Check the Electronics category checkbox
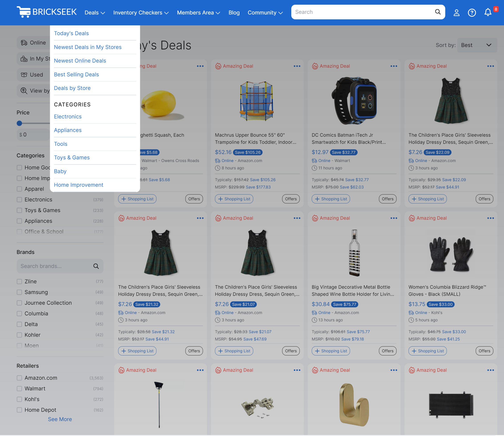This screenshot has width=504, height=436. click(x=19, y=199)
